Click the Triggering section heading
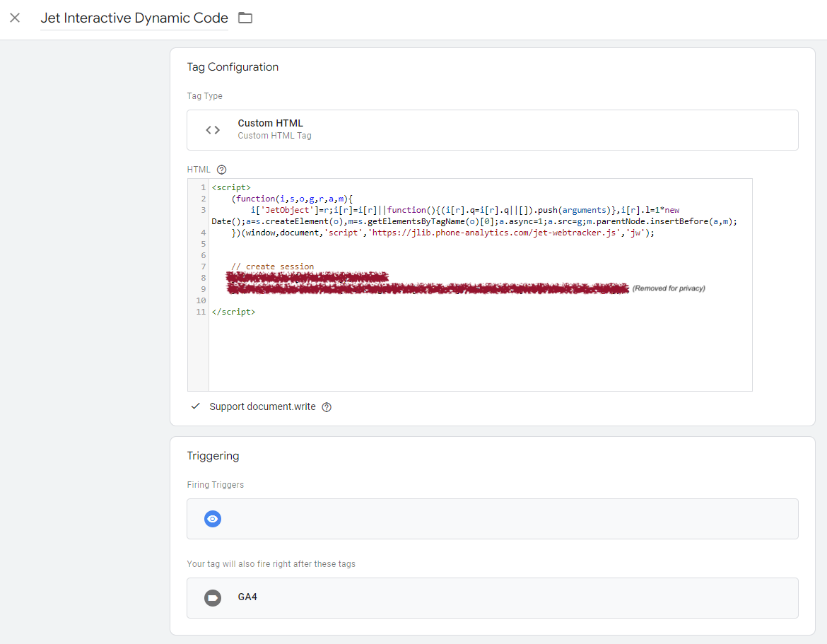The width and height of the screenshot is (827, 644). tap(213, 456)
